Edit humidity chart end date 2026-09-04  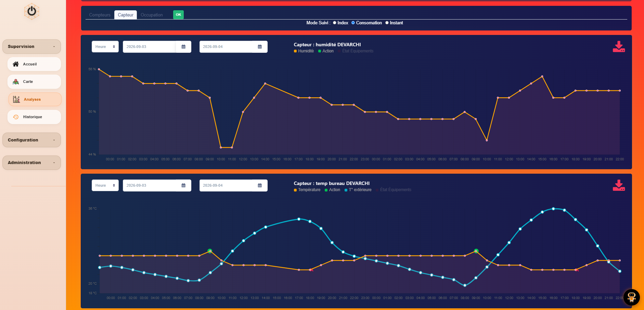(x=226, y=47)
